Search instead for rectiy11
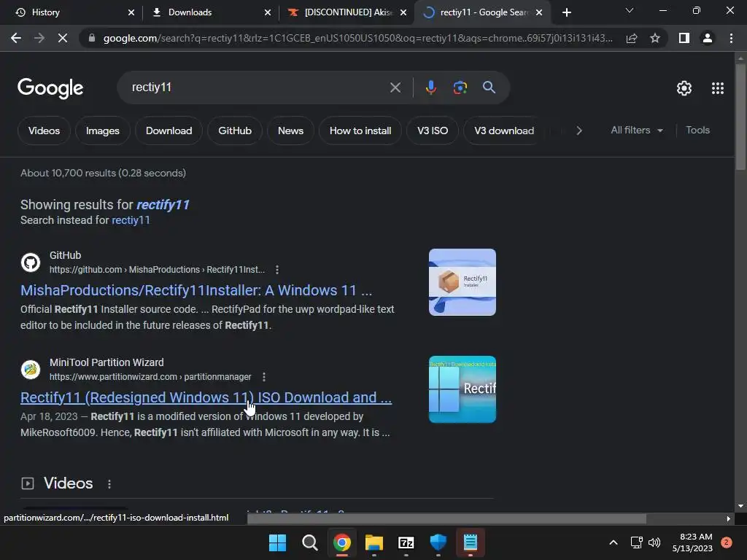The image size is (747, 560). click(x=131, y=220)
